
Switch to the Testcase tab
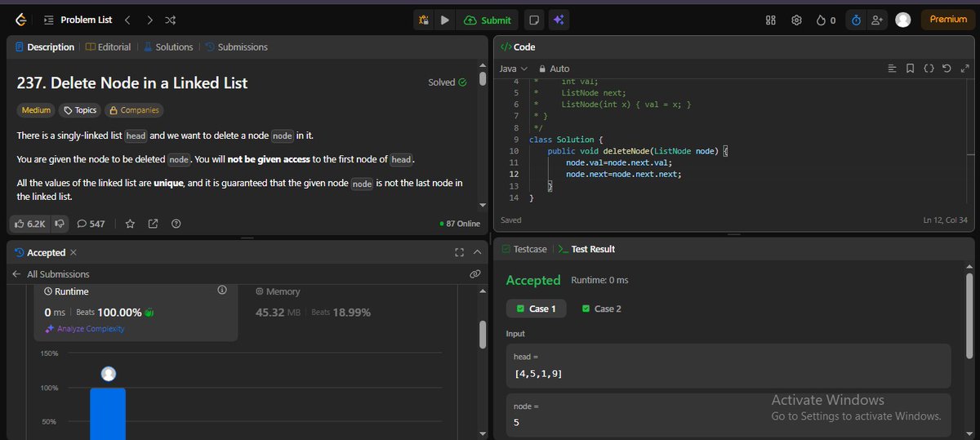(x=524, y=249)
